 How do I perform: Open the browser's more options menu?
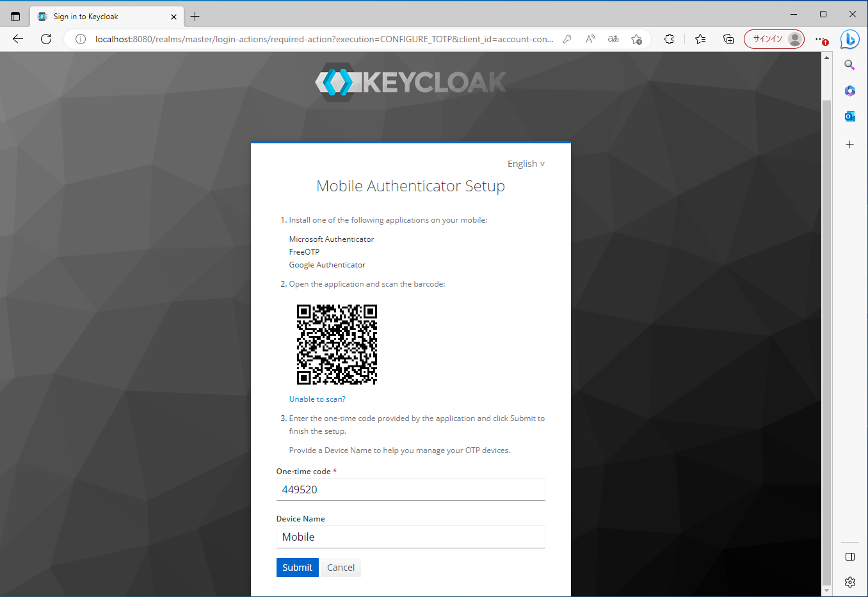tap(820, 39)
